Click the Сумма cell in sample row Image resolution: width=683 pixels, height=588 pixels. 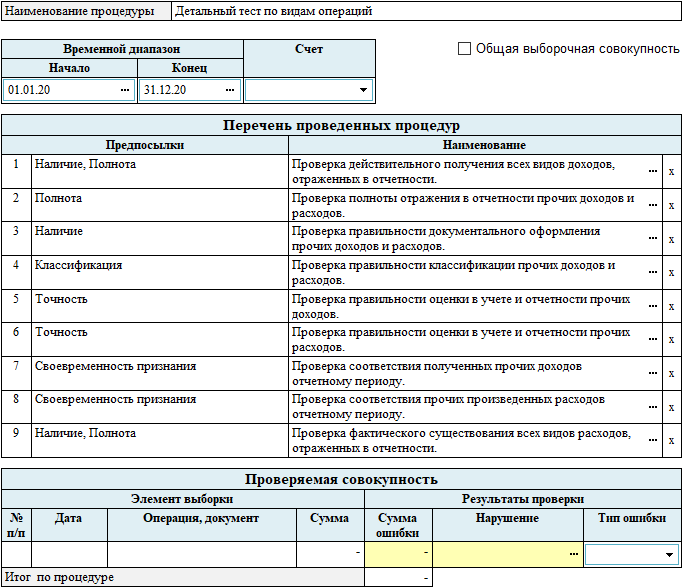[x=330, y=554]
